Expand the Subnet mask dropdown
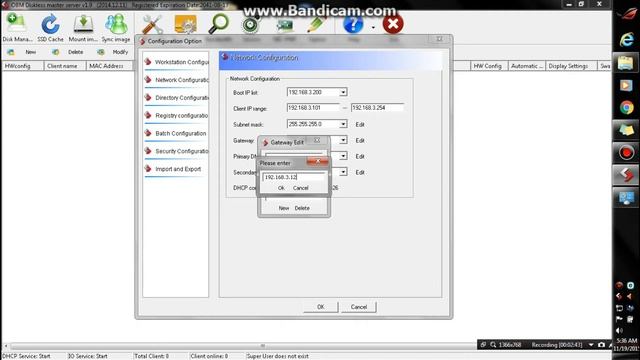Image resolution: width=640 pixels, height=360 pixels. coord(343,124)
